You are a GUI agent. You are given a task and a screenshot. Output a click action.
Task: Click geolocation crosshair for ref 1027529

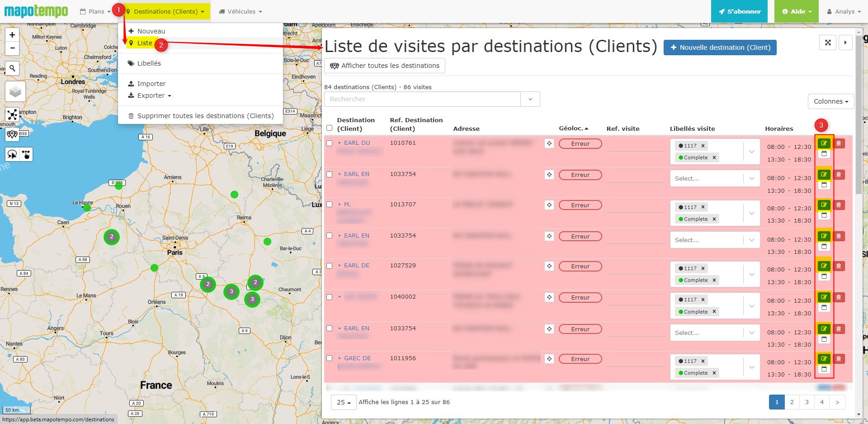549,266
